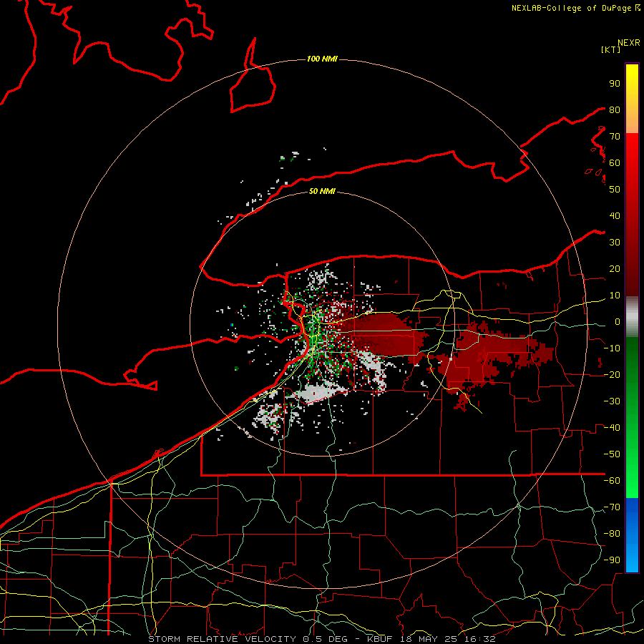Screen dimensions: 644x644
Task: Click the 70 value on velocity scale
Action: (615, 137)
